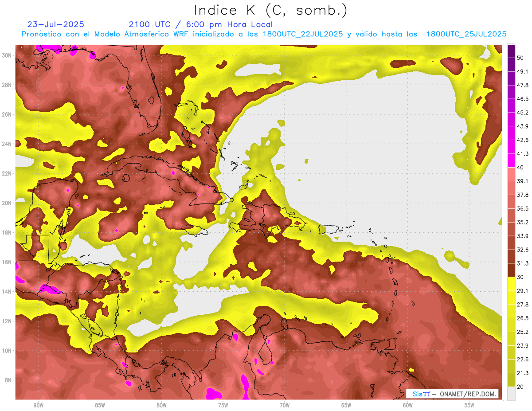Click the colorbar value 40
The width and height of the screenshot is (532, 411).
click(x=520, y=168)
